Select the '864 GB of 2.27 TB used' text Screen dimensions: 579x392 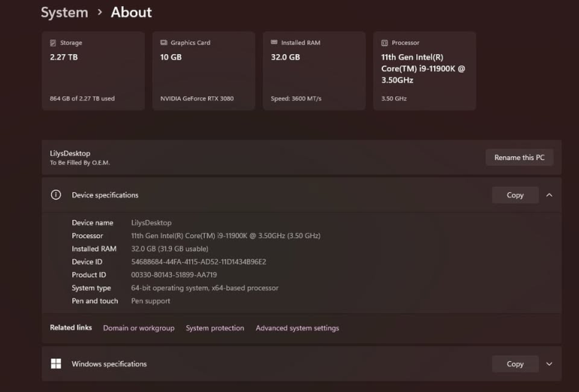[82, 98]
